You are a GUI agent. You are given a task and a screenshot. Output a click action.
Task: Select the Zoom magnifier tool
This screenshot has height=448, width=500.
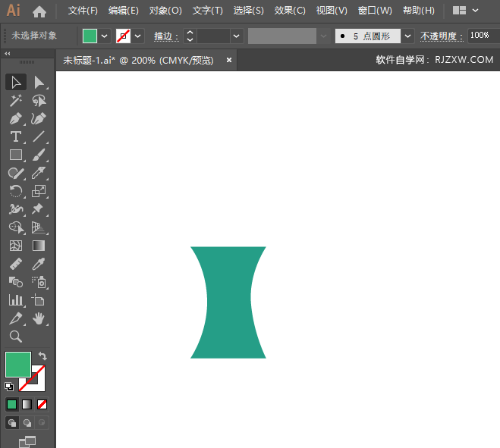pos(15,337)
